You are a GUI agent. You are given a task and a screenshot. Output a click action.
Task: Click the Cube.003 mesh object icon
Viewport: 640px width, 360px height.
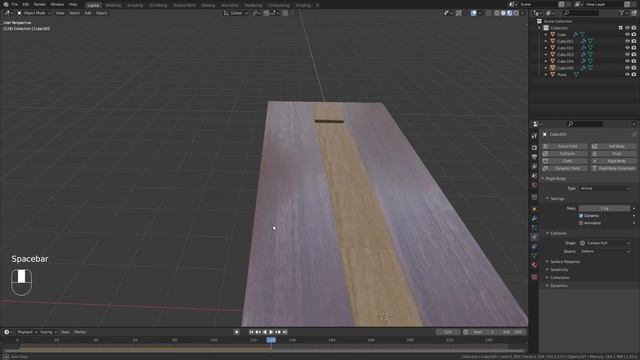point(553,55)
